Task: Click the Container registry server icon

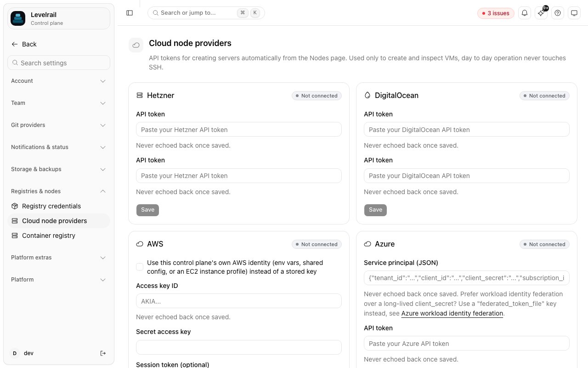Action: (x=15, y=236)
